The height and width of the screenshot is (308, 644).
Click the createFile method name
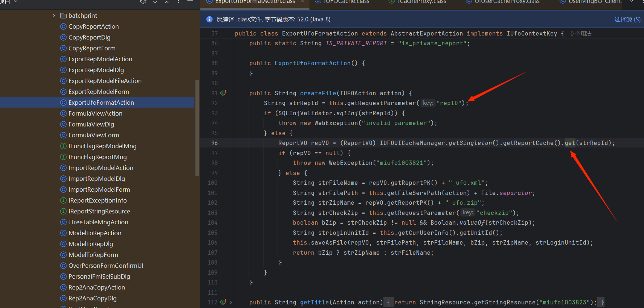tap(318, 93)
